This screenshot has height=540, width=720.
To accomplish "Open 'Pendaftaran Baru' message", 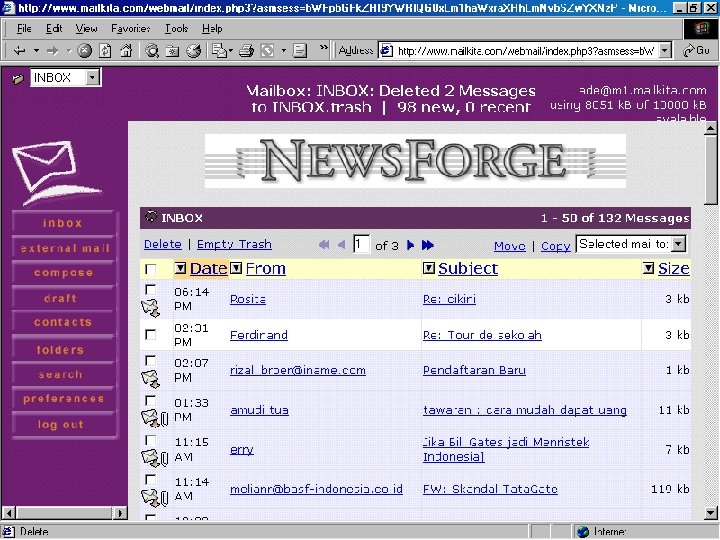I will (x=474, y=370).
